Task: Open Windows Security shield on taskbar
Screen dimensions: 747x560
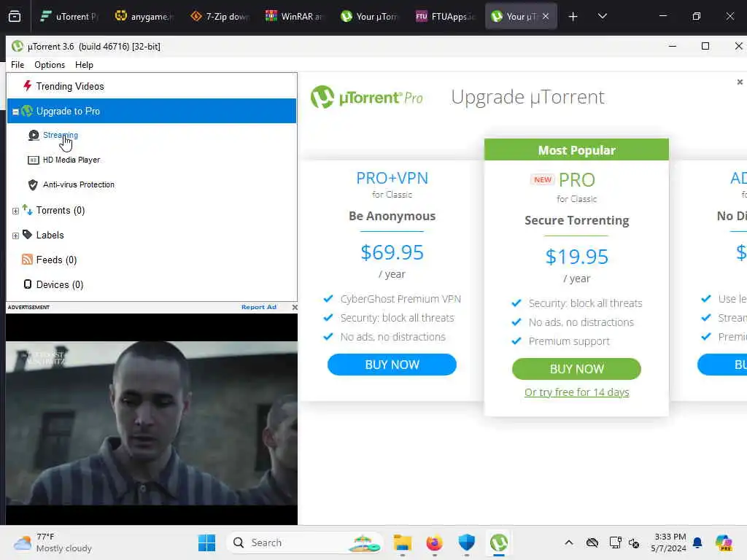Action: (x=466, y=542)
